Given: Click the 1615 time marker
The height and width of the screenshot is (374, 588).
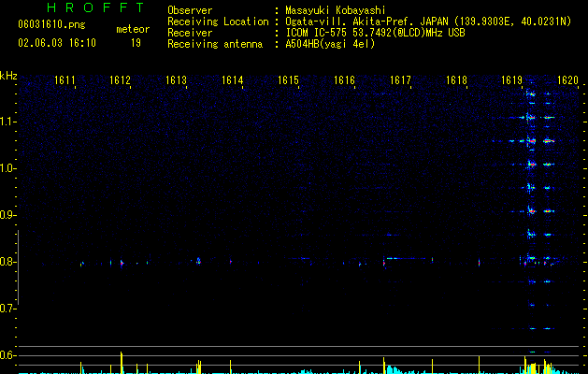Looking at the screenshot, I should pyautogui.click(x=288, y=80).
